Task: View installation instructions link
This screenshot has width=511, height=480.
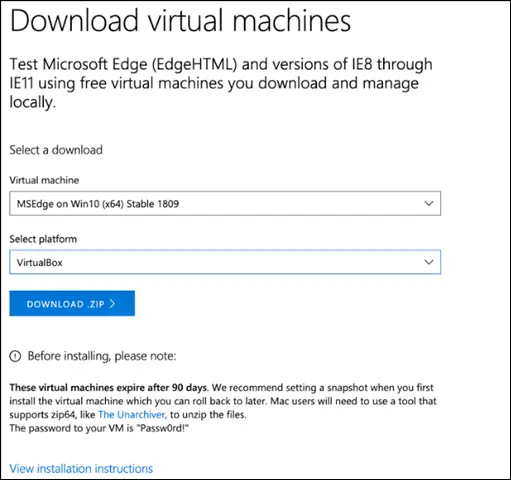Action: (x=81, y=469)
